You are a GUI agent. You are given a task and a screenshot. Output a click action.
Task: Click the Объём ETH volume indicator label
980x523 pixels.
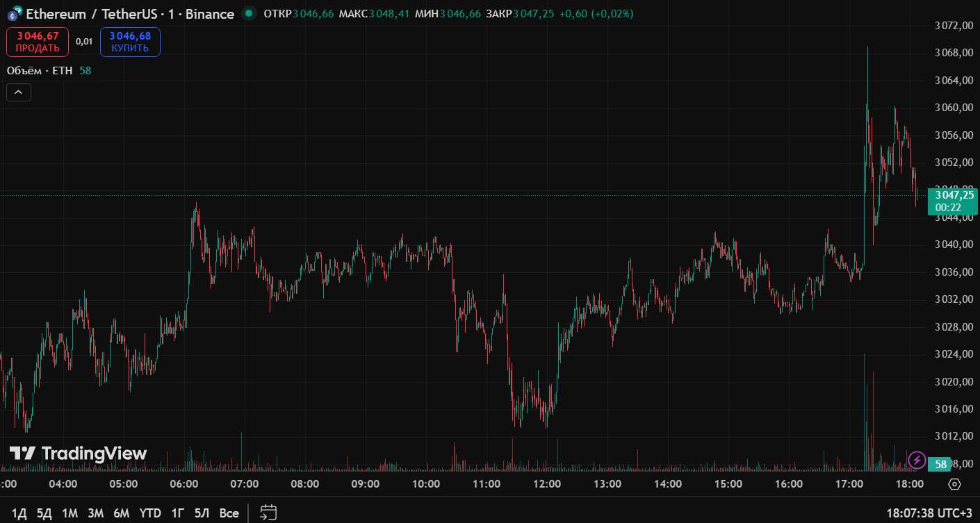[40, 71]
